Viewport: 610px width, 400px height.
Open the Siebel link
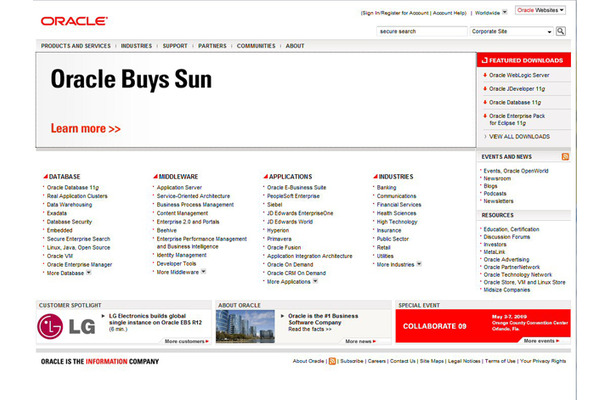pyautogui.click(x=274, y=205)
